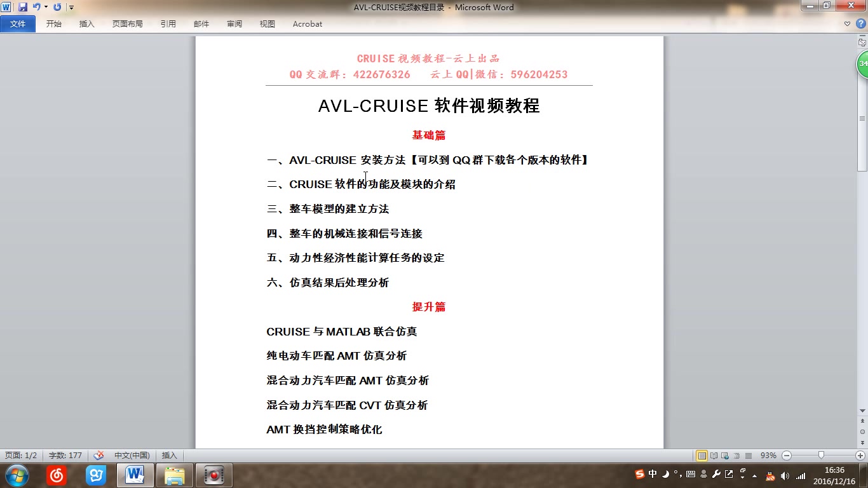This screenshot has height=488, width=868.
Task: Click the heading AVL-CRUISE 软件视频教程
Action: tap(429, 105)
